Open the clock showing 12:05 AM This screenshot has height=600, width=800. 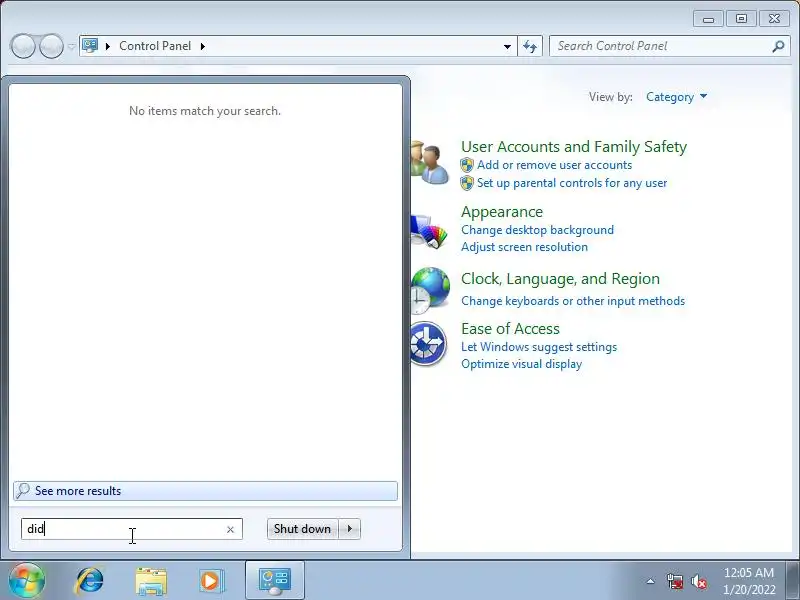click(x=748, y=581)
